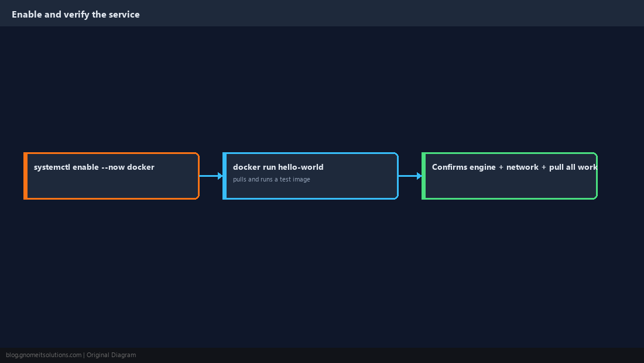Click the blog.gnomeitsolutions.com footer text

click(43, 355)
